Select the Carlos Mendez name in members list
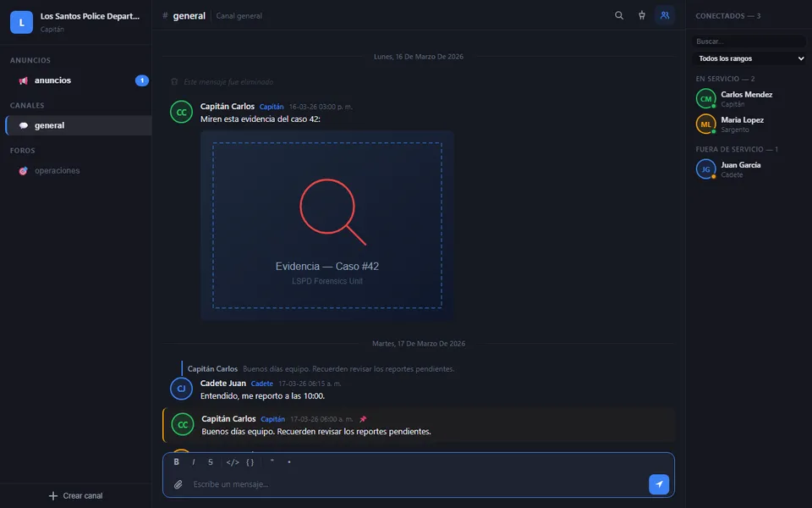The image size is (812, 508). [746, 94]
